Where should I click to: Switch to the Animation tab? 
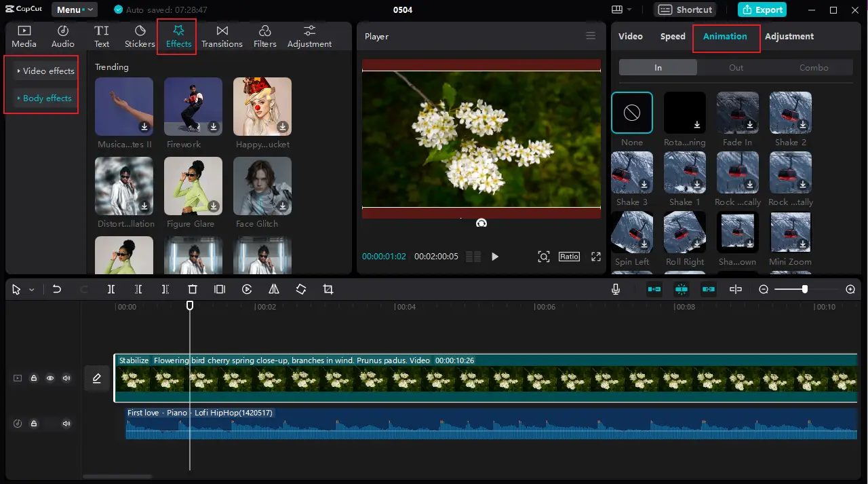[725, 36]
